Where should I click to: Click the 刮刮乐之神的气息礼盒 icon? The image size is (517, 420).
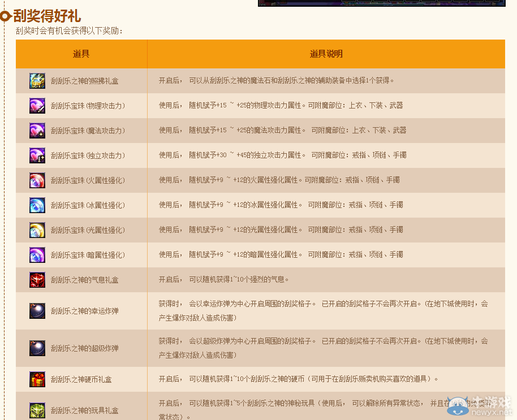(x=37, y=279)
